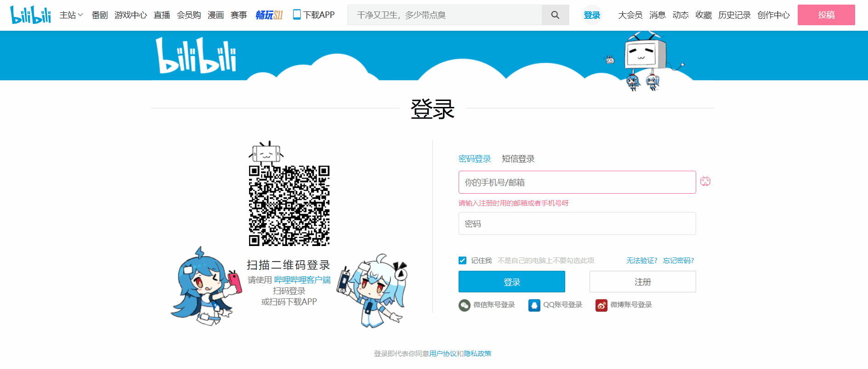
Task: Click the pink 投稿 button
Action: pyautogui.click(x=826, y=15)
